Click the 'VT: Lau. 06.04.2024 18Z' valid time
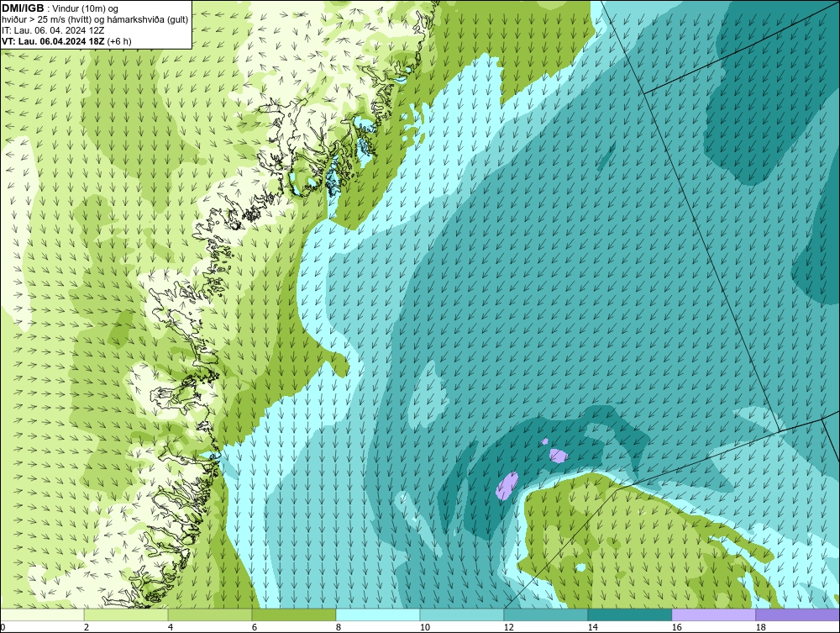The height and width of the screenshot is (633, 840). [54, 40]
